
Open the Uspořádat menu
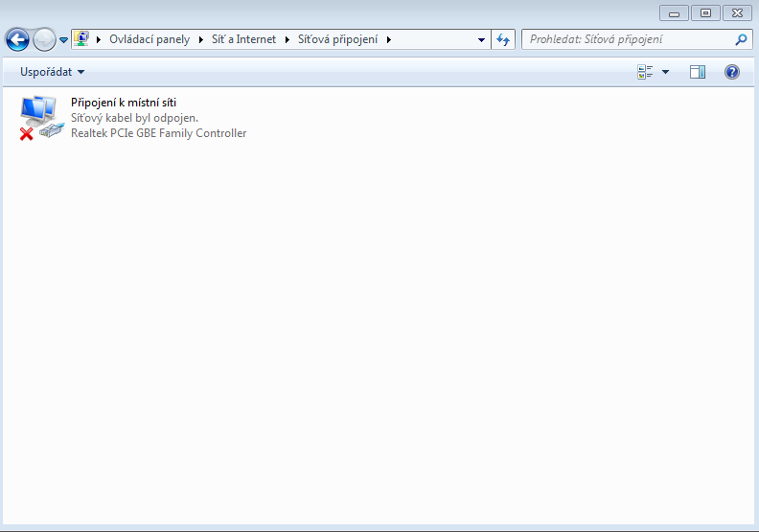pos(52,72)
